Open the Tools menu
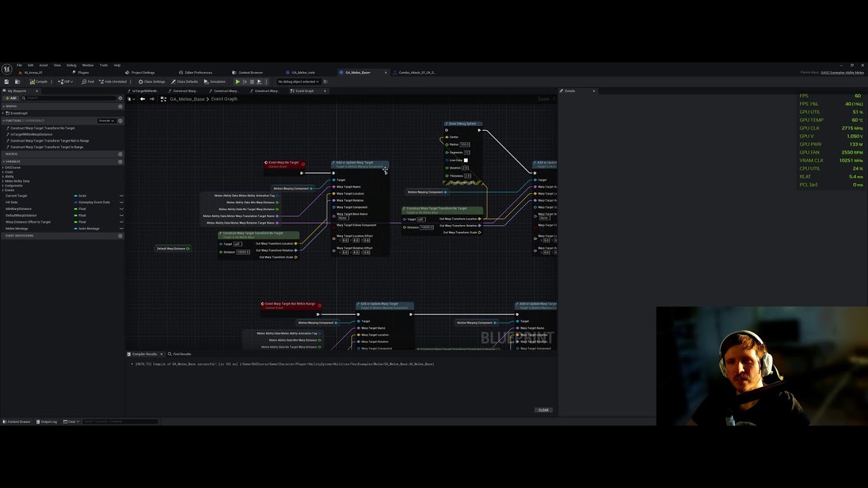The image size is (868, 488). (x=104, y=65)
